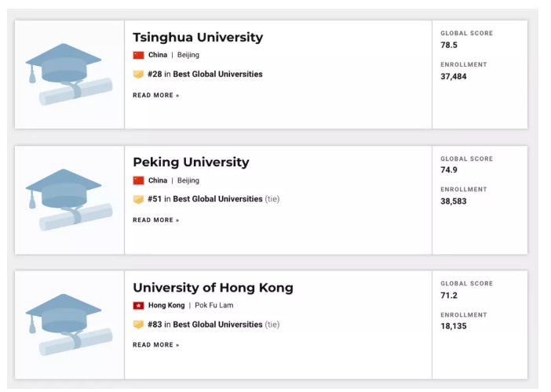Click the gold badge icon beside #51 ranking
This screenshot has height=392, width=551.
(x=138, y=199)
